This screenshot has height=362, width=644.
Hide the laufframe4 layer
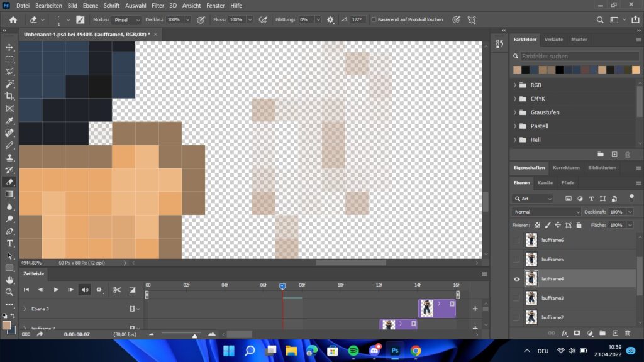click(517, 279)
